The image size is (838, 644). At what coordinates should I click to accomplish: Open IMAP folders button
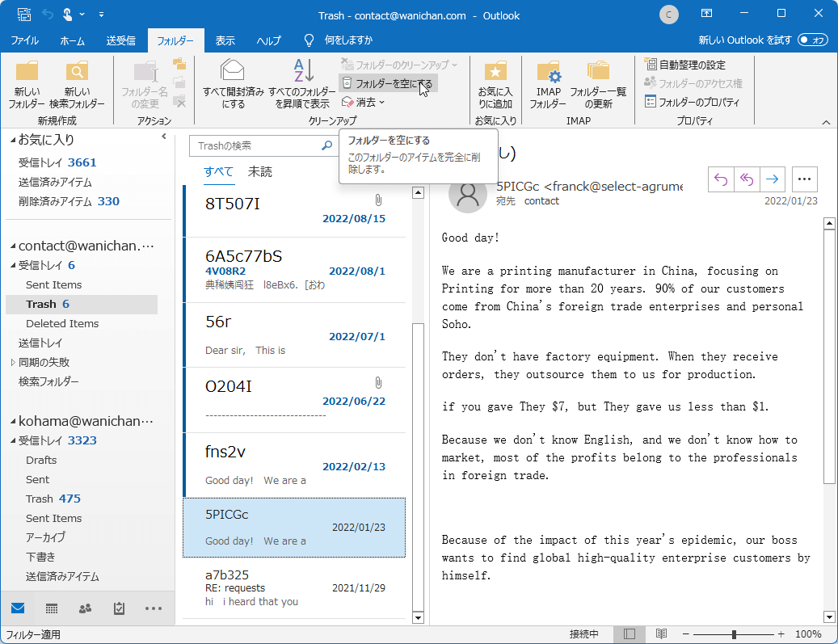pos(548,85)
